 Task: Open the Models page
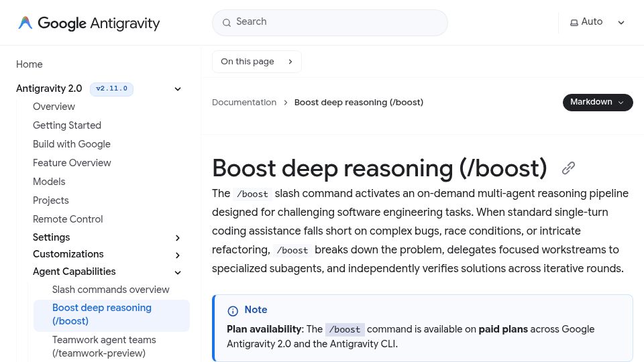tap(49, 182)
